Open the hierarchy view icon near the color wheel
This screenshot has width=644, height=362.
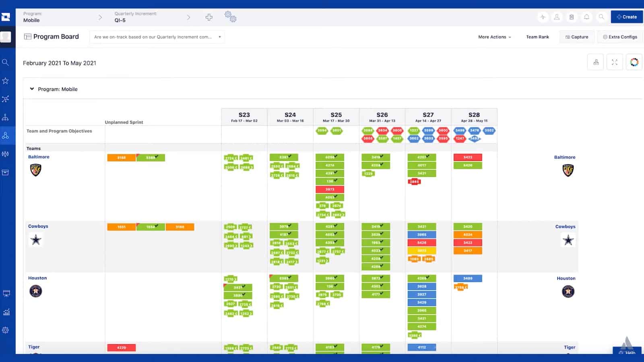(596, 62)
